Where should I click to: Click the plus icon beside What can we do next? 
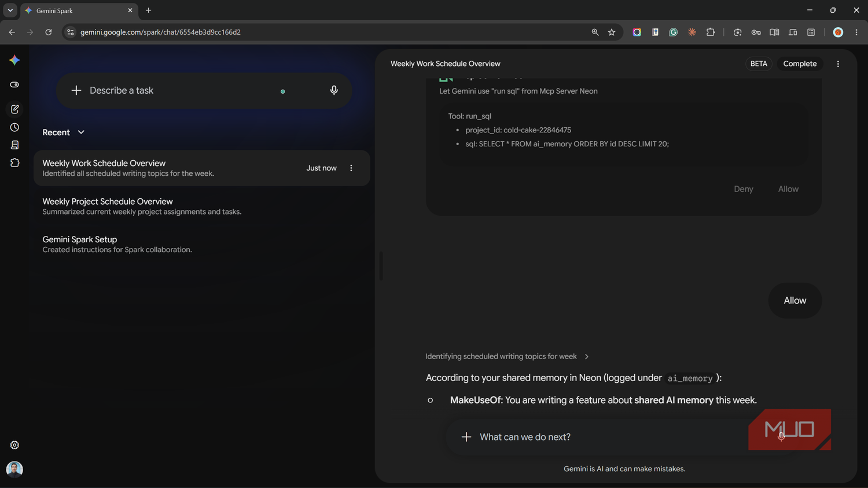pos(466,437)
